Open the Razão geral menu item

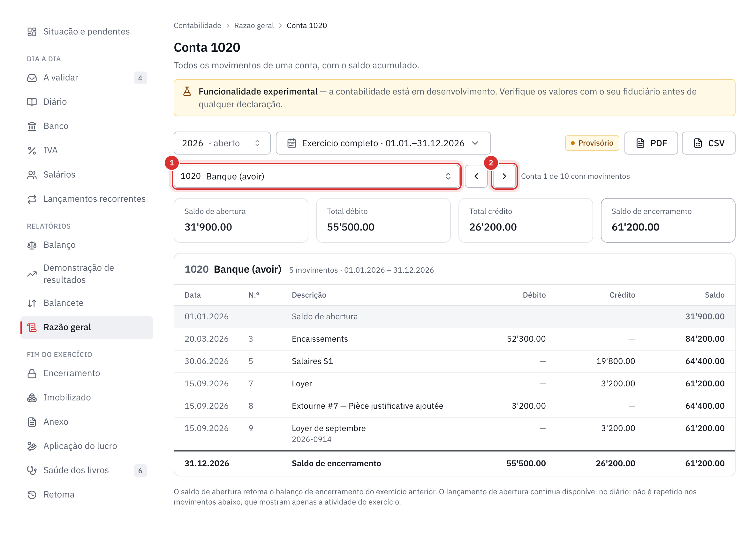tap(87, 328)
